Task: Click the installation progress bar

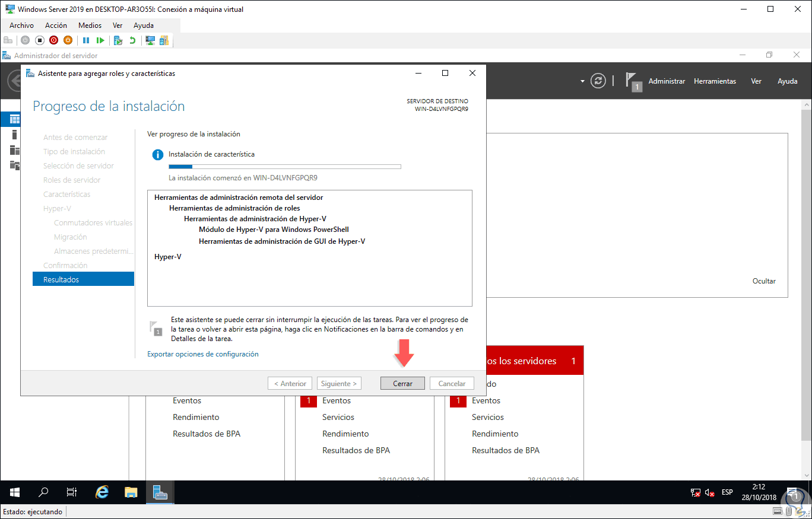Action: [x=285, y=167]
